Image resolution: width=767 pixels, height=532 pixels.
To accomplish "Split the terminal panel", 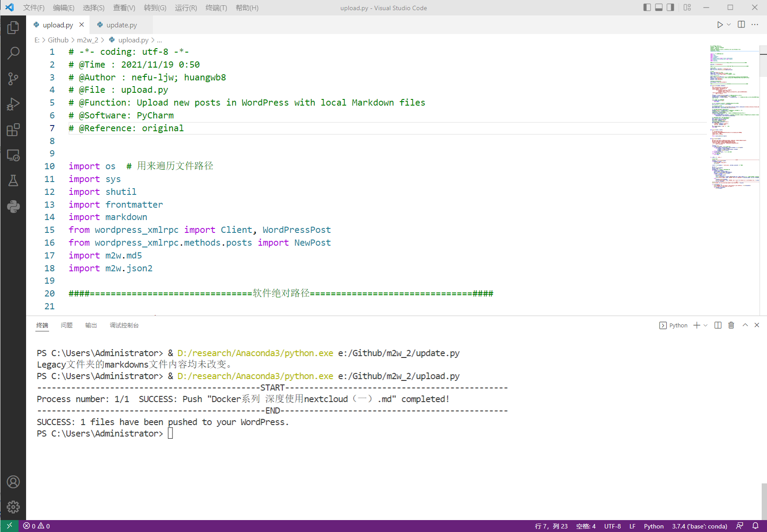I will [x=717, y=325].
